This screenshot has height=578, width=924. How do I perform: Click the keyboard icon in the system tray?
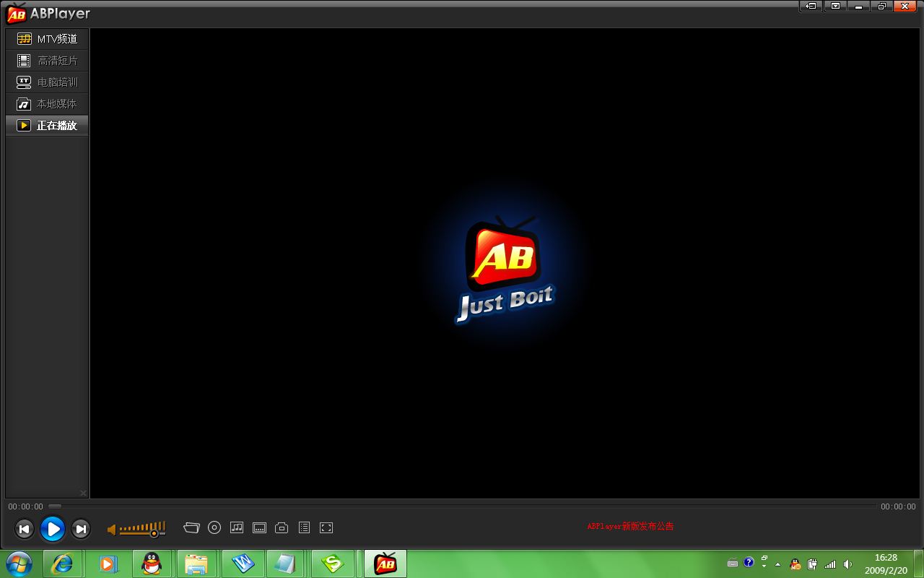click(x=733, y=564)
